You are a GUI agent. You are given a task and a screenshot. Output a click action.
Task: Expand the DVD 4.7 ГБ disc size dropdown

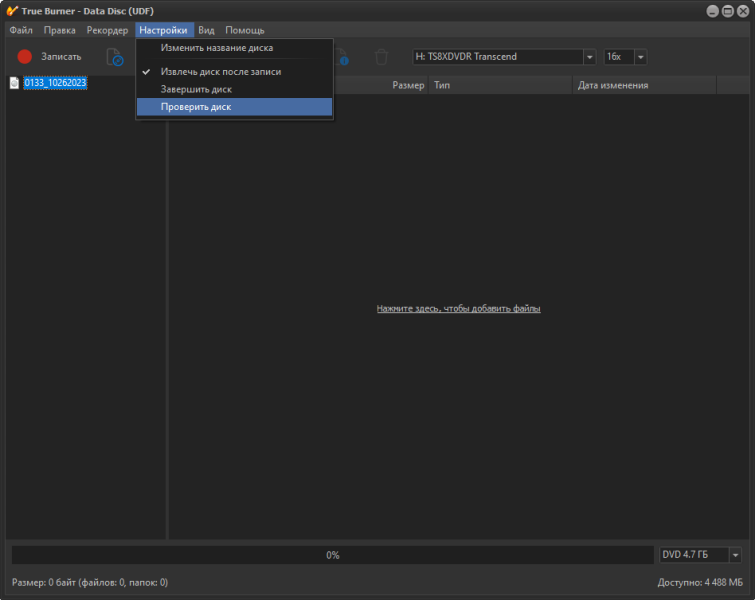[735, 555]
